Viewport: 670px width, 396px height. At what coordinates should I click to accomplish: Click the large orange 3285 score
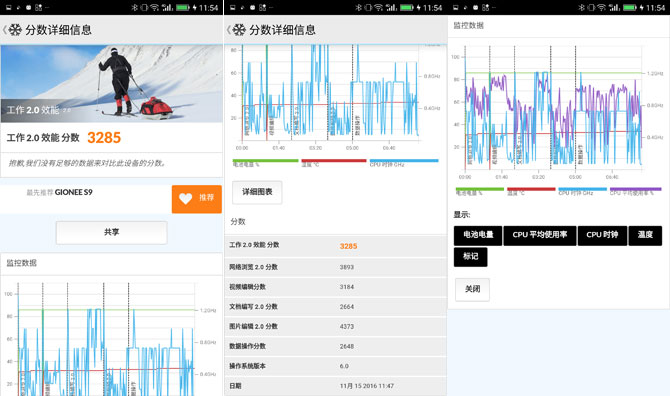pos(104,138)
